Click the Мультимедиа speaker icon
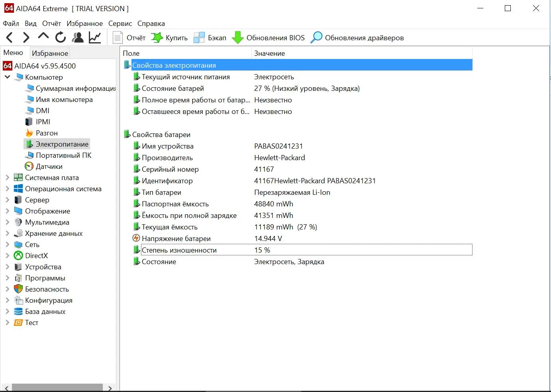Image resolution: width=551 pixels, height=392 pixels. (18, 222)
